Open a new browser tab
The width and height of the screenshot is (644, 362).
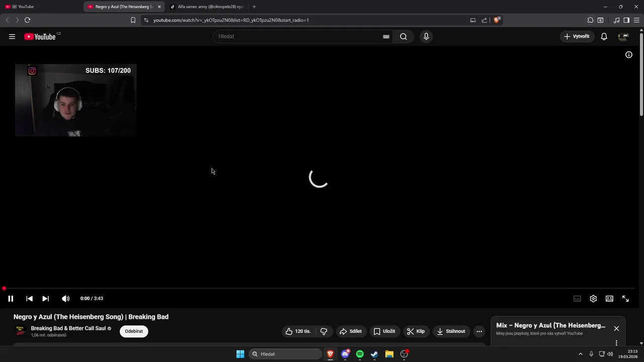pos(254,7)
